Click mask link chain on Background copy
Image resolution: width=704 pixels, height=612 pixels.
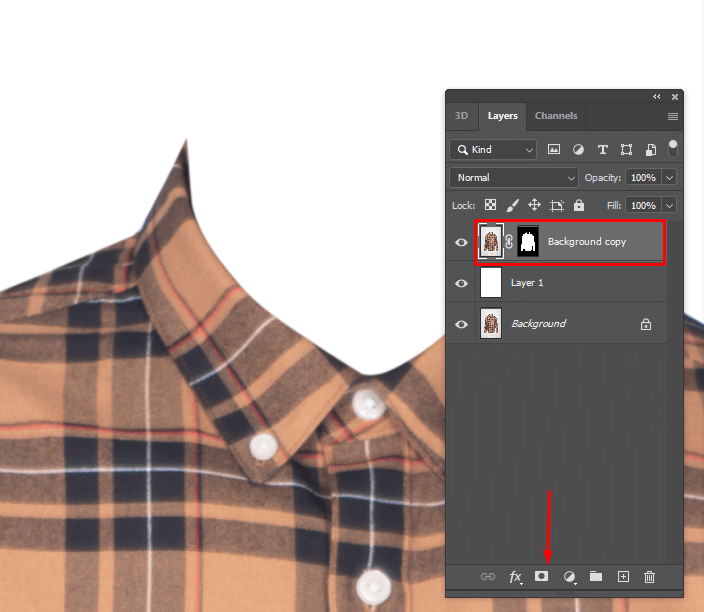509,242
